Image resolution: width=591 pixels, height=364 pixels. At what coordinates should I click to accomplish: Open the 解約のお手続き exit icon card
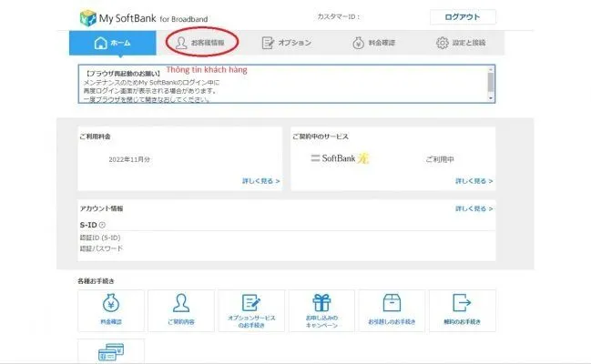click(x=462, y=310)
